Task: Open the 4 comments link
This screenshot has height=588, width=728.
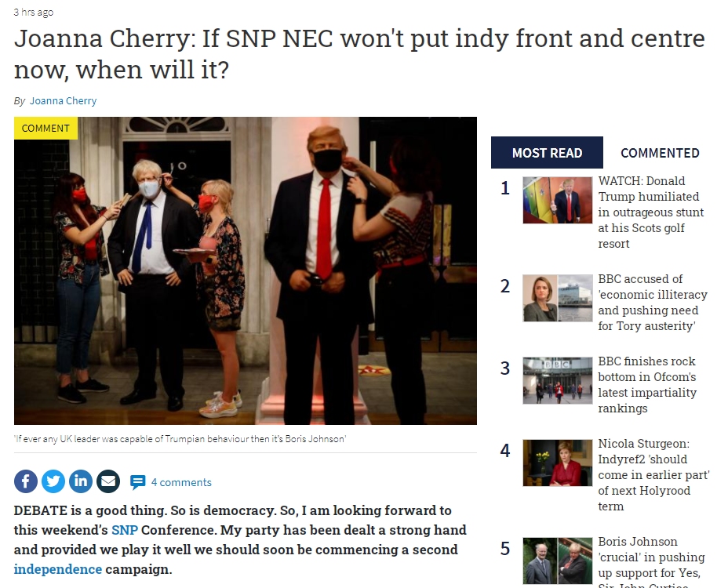Action: [181, 482]
